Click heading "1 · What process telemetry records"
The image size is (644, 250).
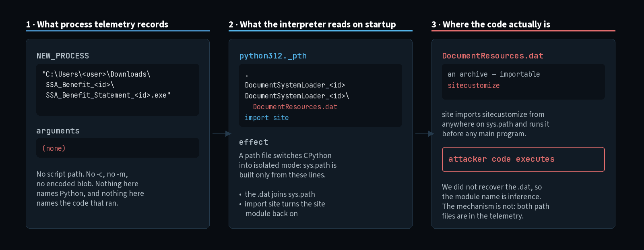tap(97, 24)
